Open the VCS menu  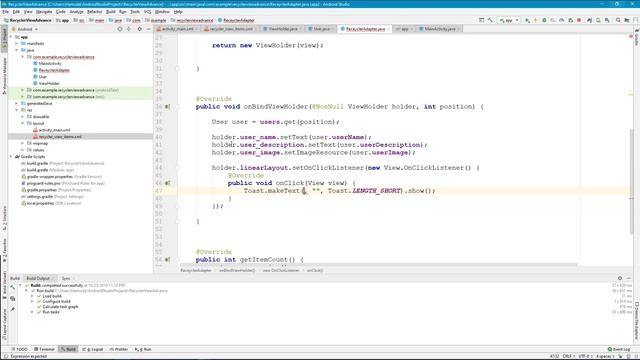147,12
